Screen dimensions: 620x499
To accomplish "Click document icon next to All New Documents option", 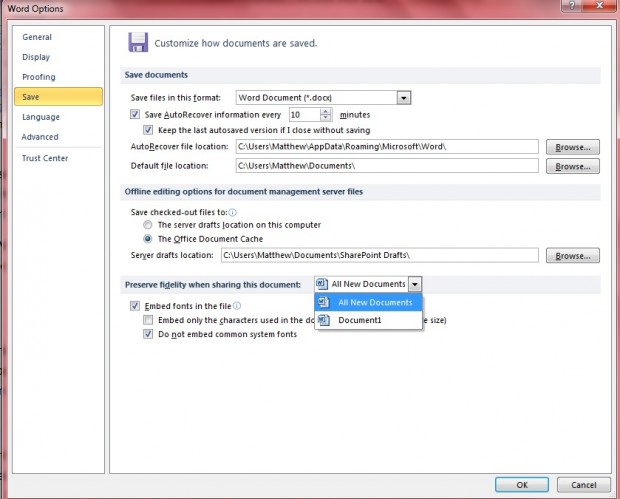I will (x=323, y=302).
